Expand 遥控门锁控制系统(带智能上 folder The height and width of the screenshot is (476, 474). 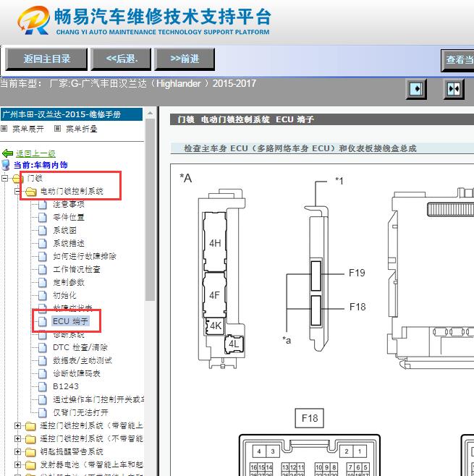pyautogui.click(x=17, y=426)
